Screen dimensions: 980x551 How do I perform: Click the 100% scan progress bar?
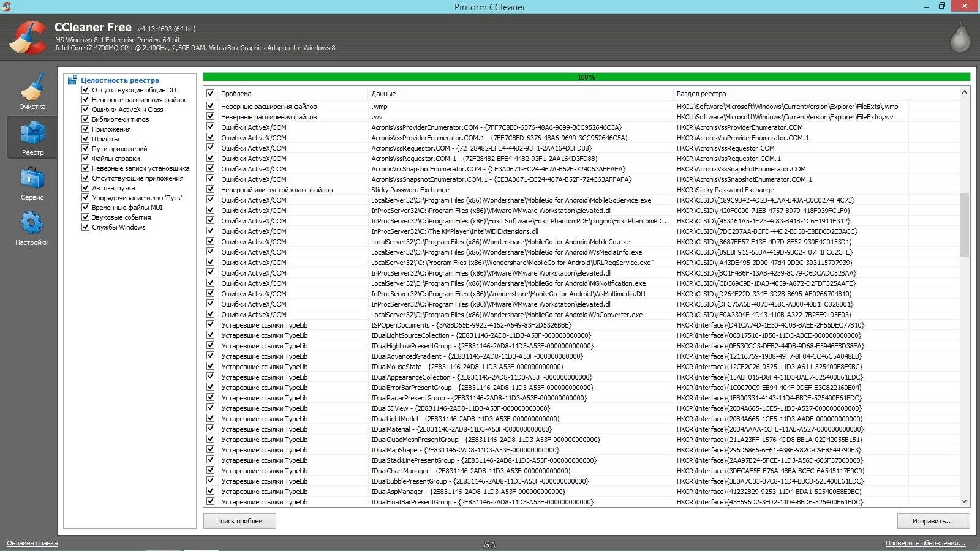(x=586, y=77)
